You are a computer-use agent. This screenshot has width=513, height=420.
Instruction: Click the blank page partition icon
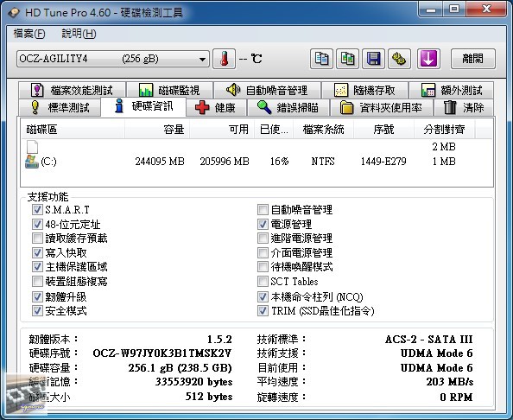click(32, 147)
